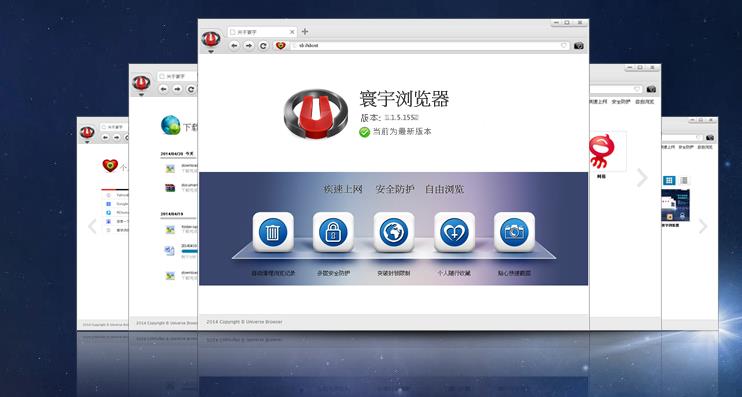Click the archive file icon under 2014/04/20
742x397 pixels.
point(170,188)
